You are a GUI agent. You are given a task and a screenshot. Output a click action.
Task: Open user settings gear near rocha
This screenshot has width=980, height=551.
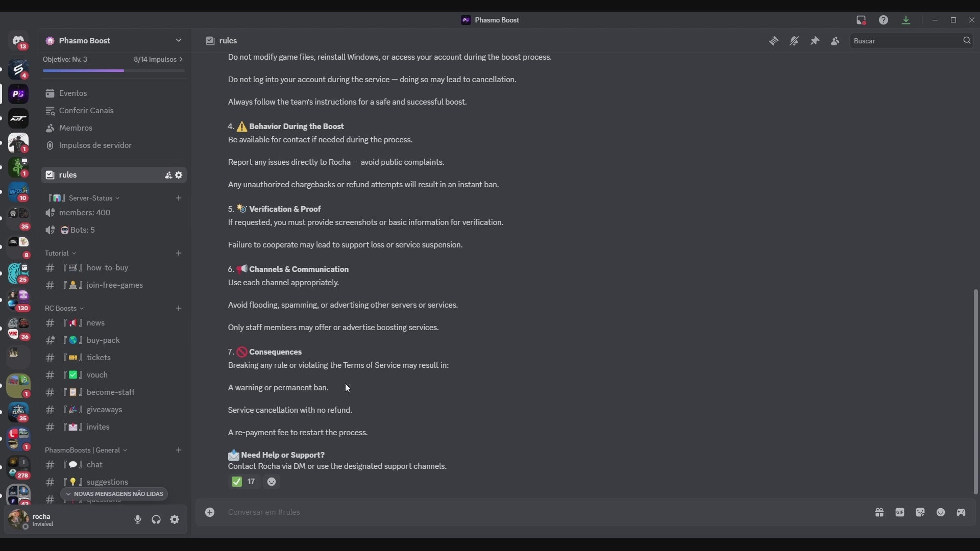point(175,519)
